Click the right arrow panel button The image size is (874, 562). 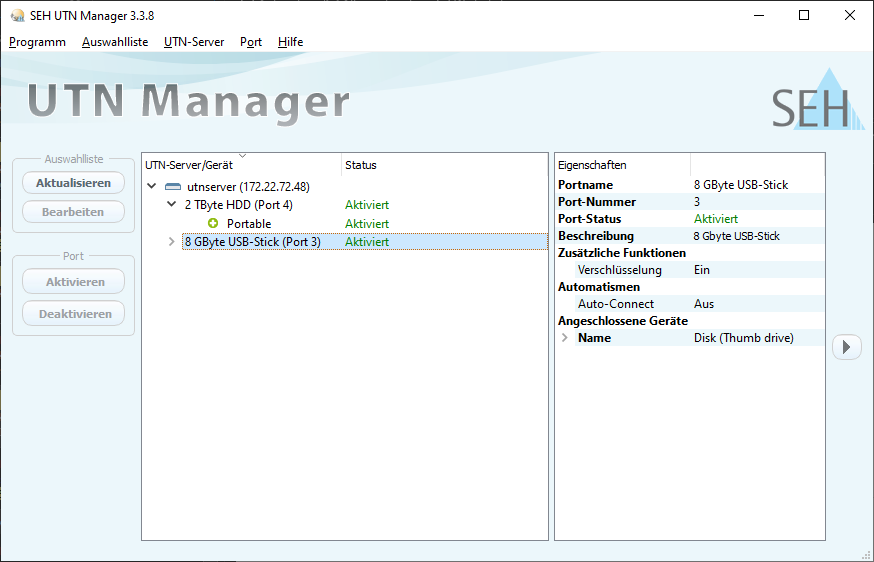[x=846, y=347]
